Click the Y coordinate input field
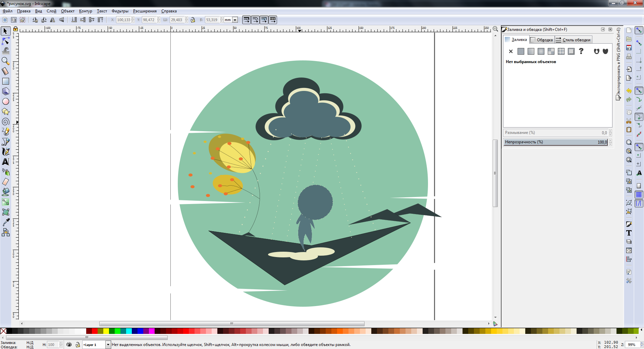 (x=149, y=20)
